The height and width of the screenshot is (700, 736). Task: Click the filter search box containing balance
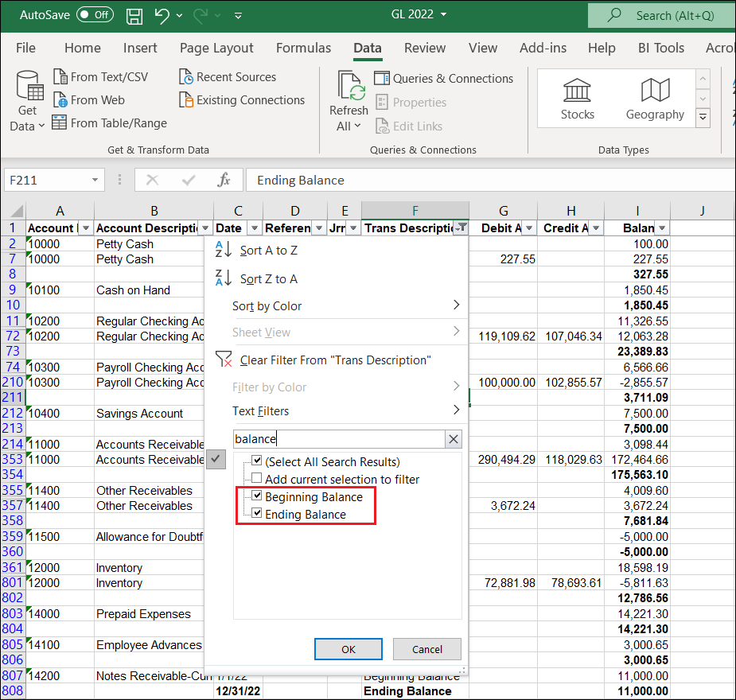tap(339, 439)
